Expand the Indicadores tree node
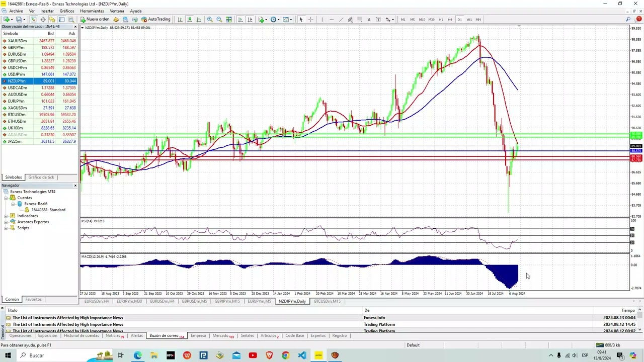The height and width of the screenshot is (362, 644). [x=6, y=216]
